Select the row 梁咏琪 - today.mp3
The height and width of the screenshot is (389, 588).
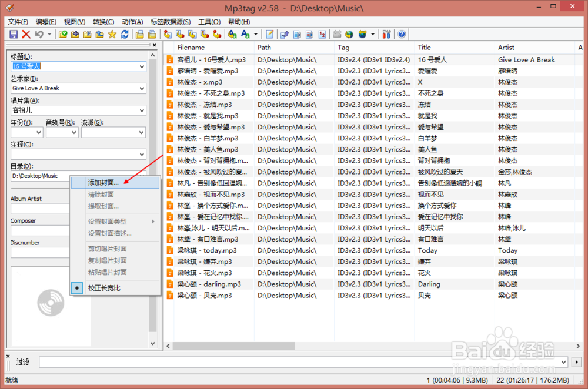(x=373, y=250)
